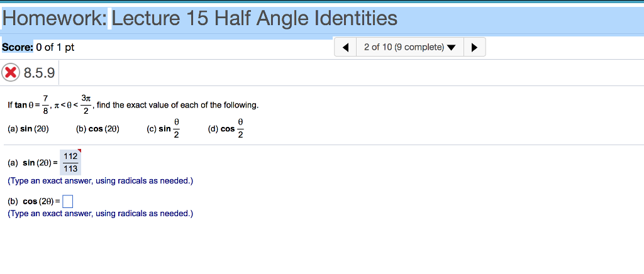Viewport: 644px width, 274px height.
Task: Click question number 8.5.9
Action: [39, 73]
